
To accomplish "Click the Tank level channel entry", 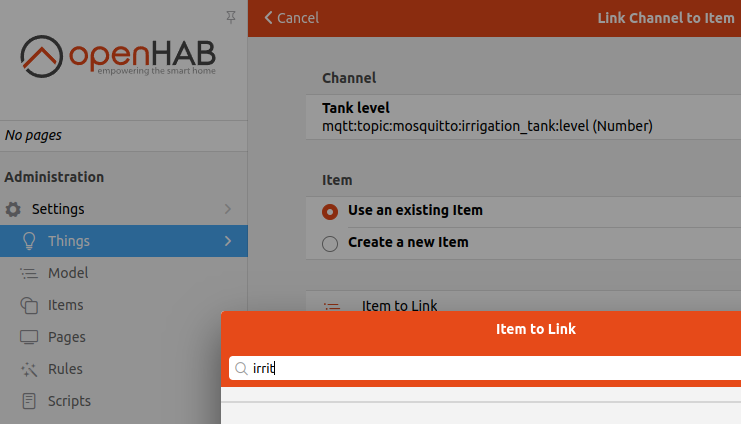I will (x=487, y=117).
